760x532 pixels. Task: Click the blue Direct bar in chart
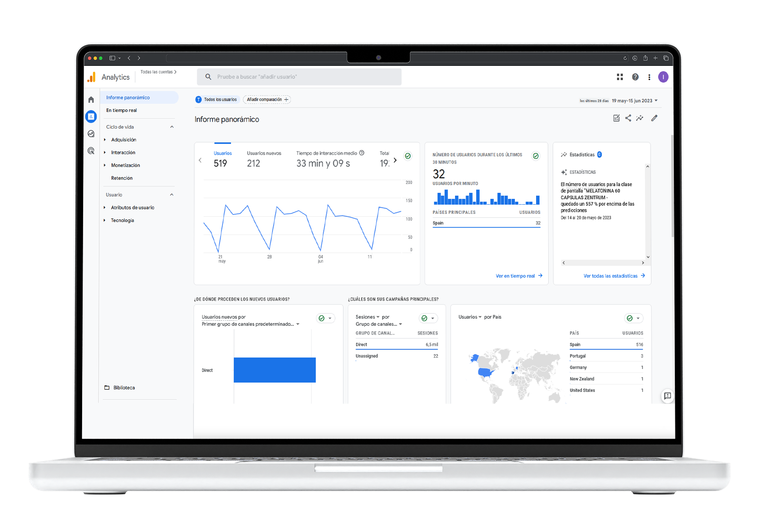tap(275, 370)
